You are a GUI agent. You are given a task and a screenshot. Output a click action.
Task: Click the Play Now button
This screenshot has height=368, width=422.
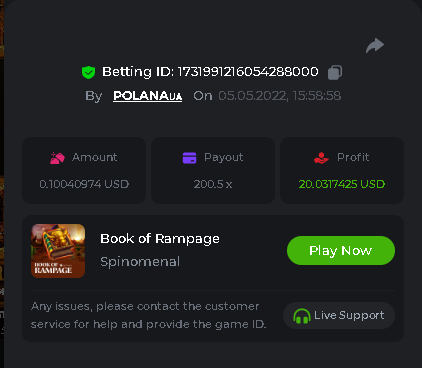341,251
